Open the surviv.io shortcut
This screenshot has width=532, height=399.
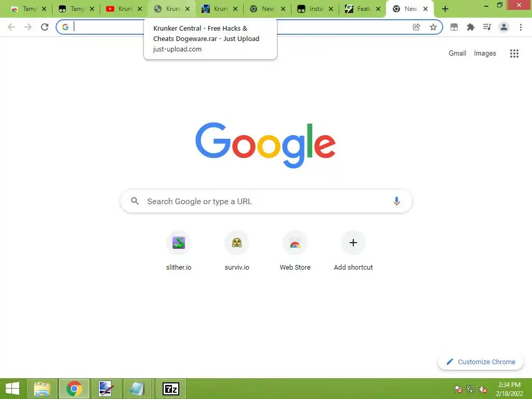click(x=237, y=250)
